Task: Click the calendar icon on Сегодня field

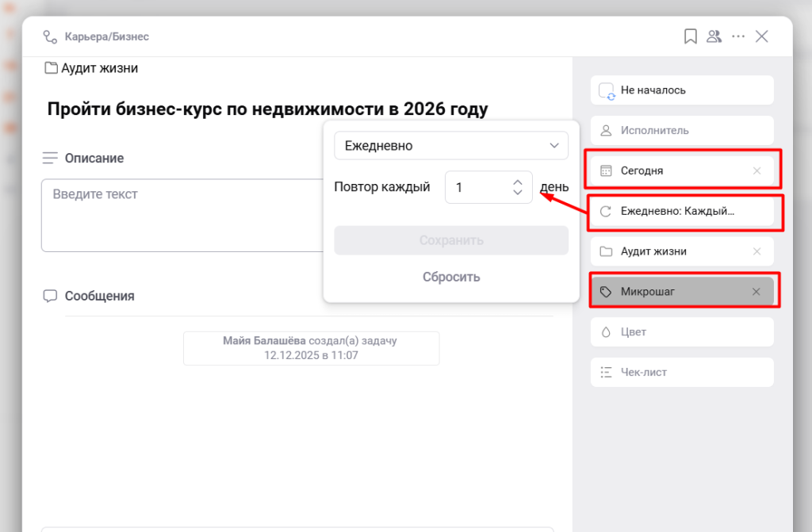Action: [606, 170]
